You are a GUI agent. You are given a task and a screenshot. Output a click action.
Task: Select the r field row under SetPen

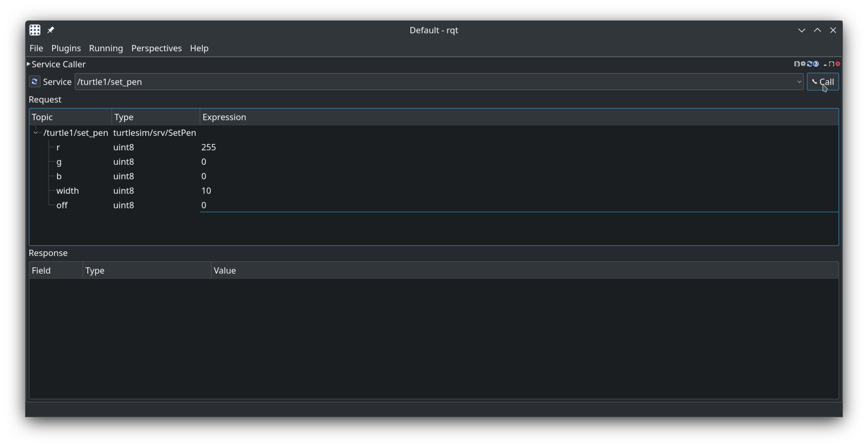[x=58, y=147]
